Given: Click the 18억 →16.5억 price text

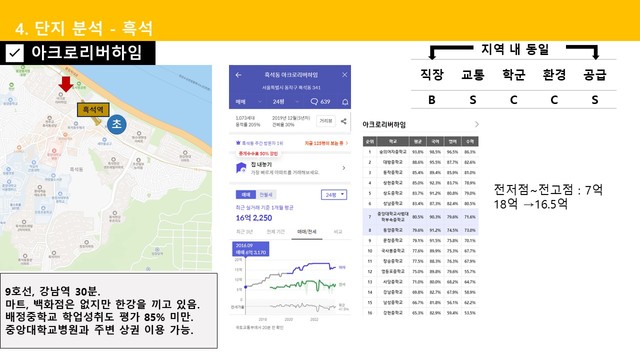Looking at the screenshot, I should pos(531,204).
